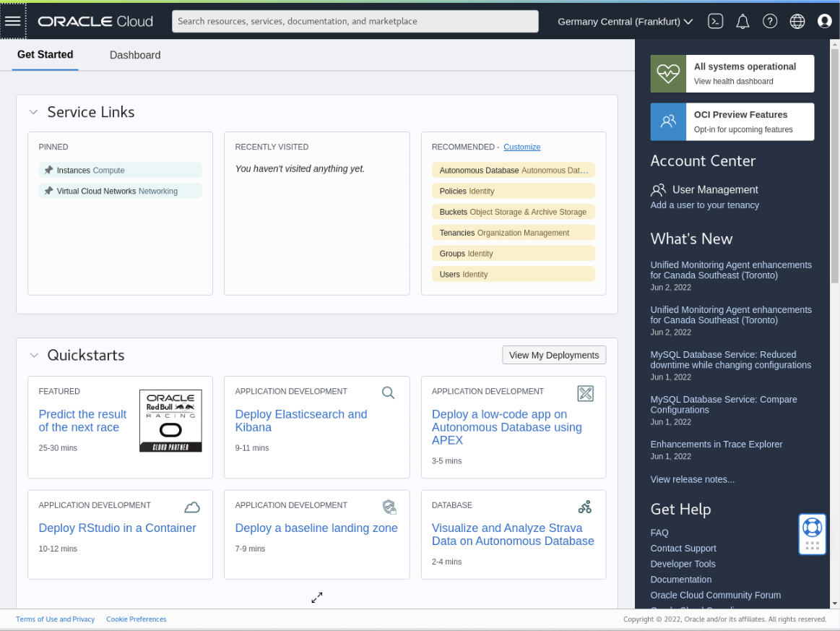The height and width of the screenshot is (631, 840).
Task: Click the OCI Preview Features people icon
Action: 668,121
